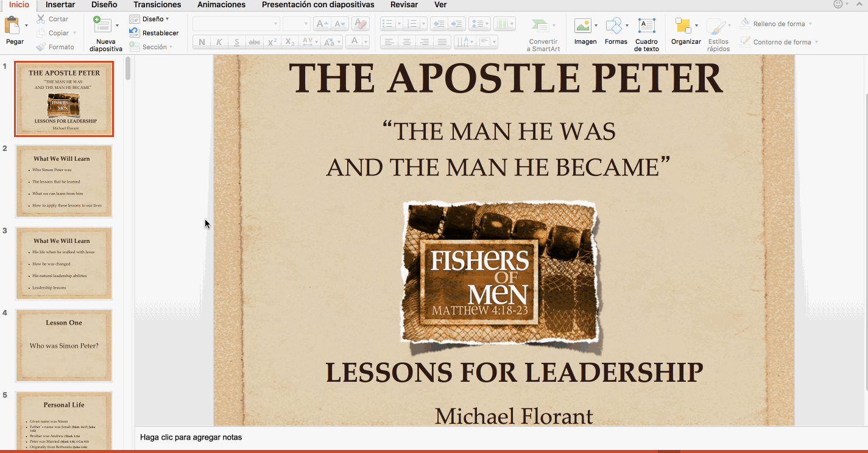Add a slide with Nueva diapositiva icon
The width and height of the screenshot is (868, 453).
coord(102,25)
